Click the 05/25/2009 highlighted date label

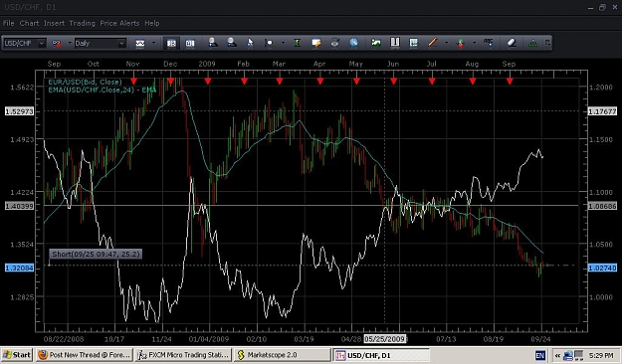[385, 339]
